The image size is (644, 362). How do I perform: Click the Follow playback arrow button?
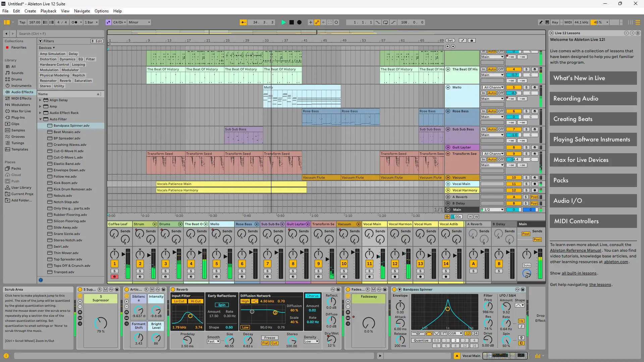click(243, 22)
